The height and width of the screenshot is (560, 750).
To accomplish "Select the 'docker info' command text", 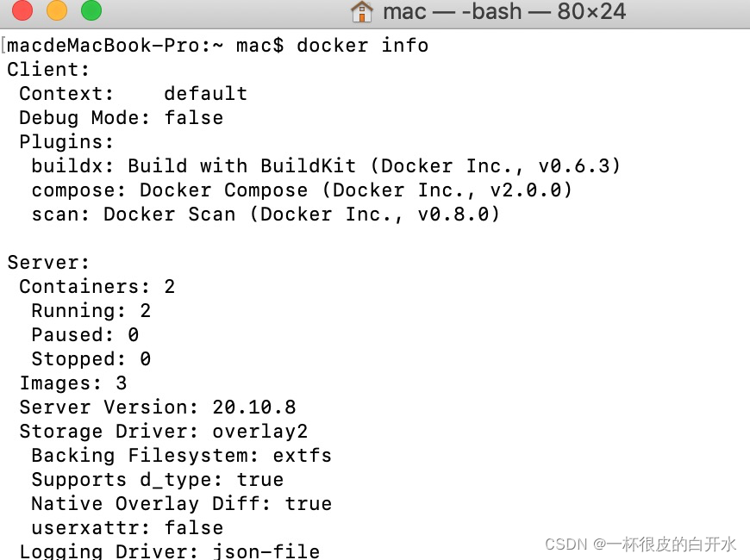I will [x=362, y=45].
